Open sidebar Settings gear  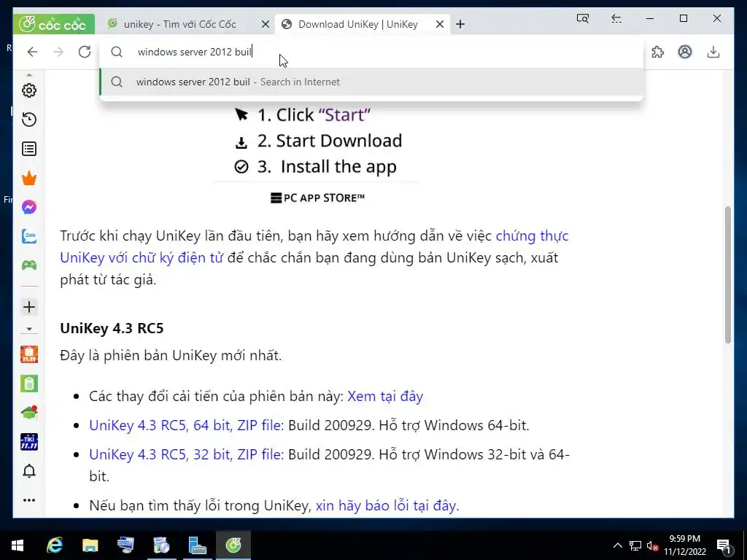coord(29,90)
